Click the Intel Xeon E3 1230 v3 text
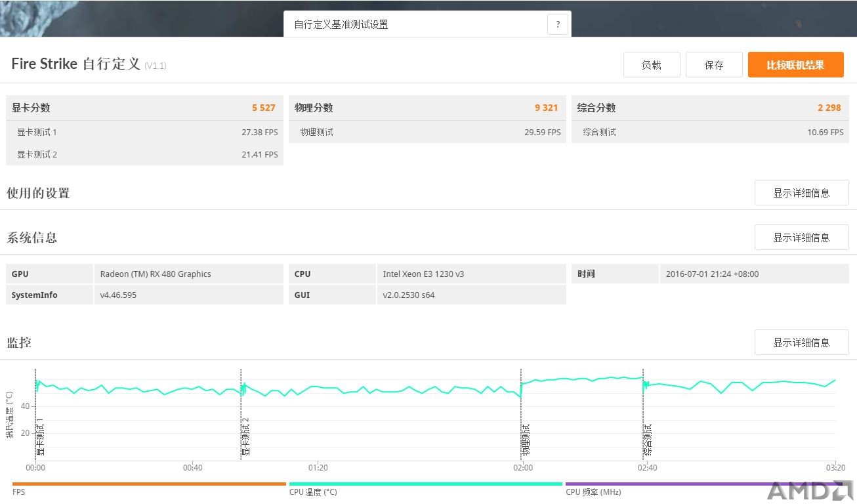The height and width of the screenshot is (504, 857). (x=423, y=274)
